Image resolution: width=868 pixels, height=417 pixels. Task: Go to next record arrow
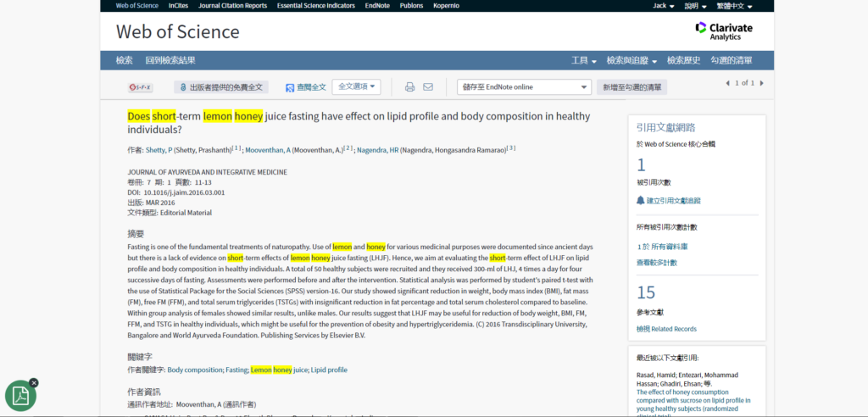(x=761, y=83)
